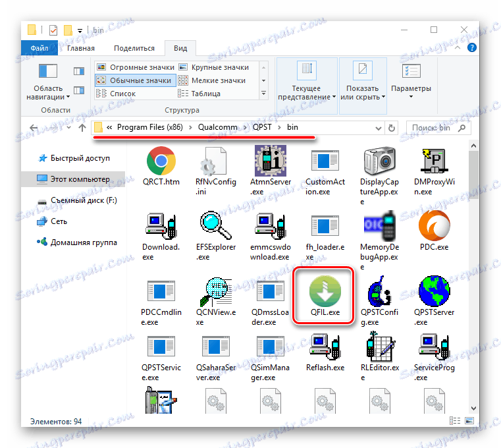Select the Reflash.exe icon
501x448 pixels.
tap(325, 347)
